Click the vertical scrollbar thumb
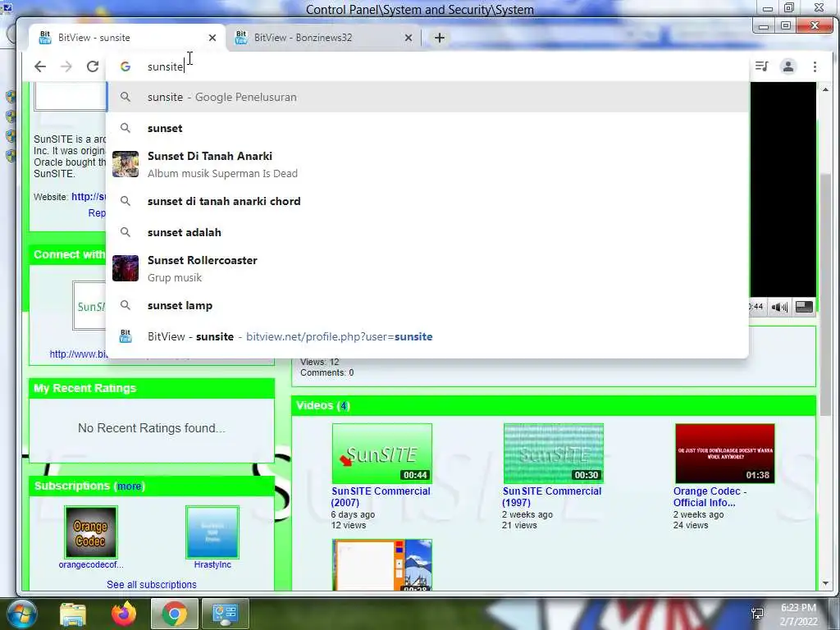This screenshot has height=630, width=840. point(825,294)
